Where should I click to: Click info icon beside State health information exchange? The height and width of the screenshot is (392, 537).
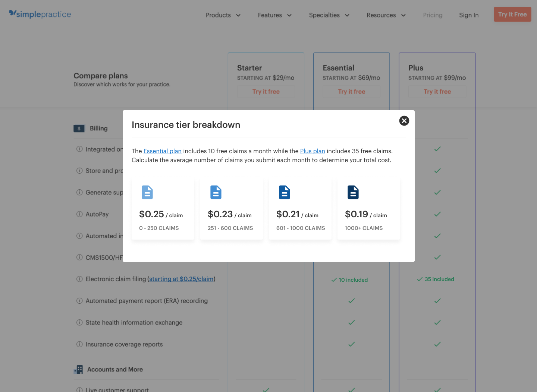click(x=79, y=323)
